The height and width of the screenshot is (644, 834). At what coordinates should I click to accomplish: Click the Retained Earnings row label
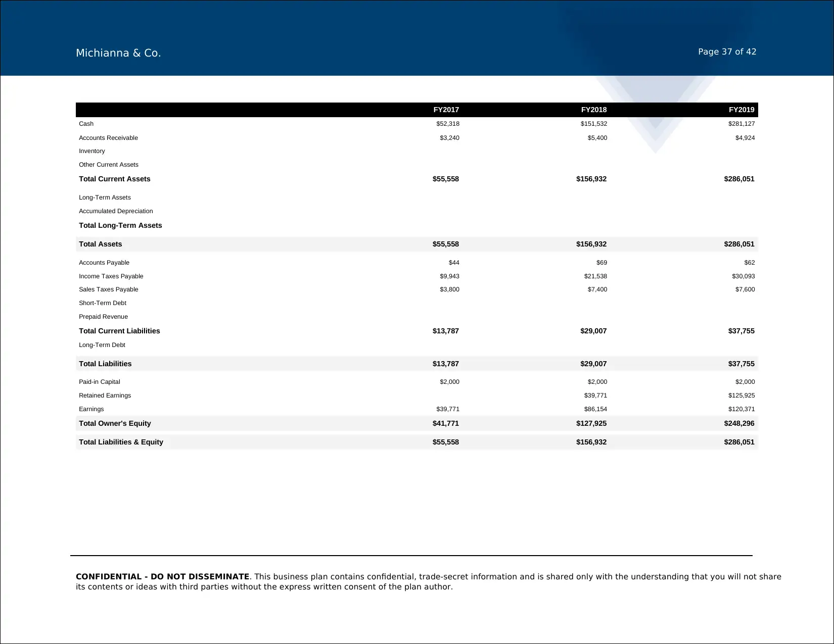click(105, 395)
